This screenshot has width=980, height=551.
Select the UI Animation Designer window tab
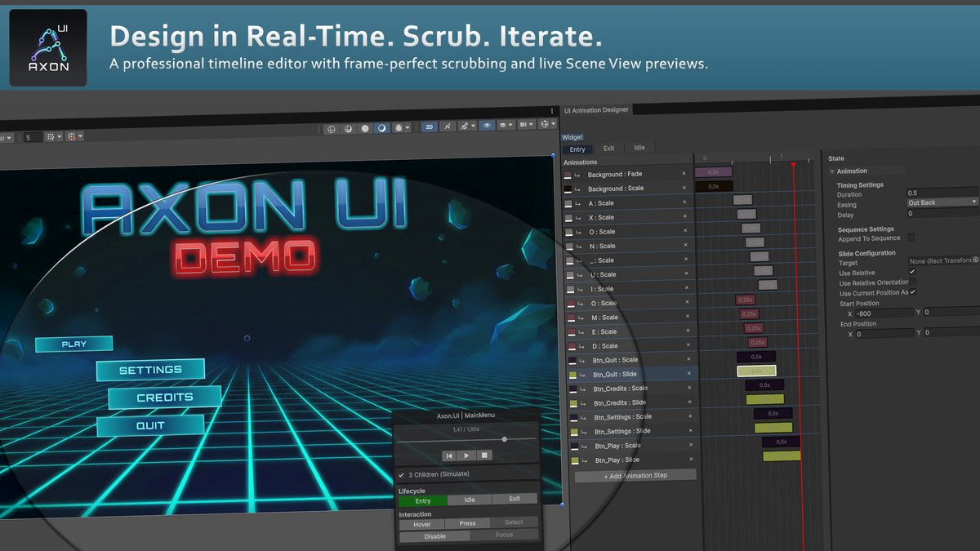click(x=596, y=109)
